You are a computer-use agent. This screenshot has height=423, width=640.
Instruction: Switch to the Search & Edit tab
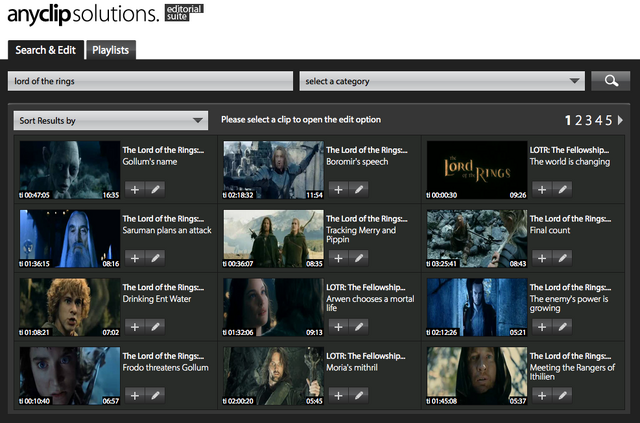pos(46,50)
